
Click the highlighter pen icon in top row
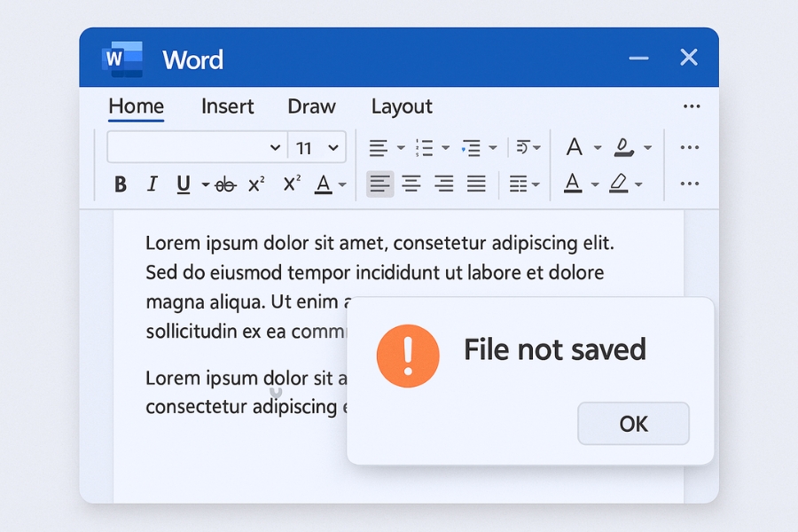tap(624, 147)
